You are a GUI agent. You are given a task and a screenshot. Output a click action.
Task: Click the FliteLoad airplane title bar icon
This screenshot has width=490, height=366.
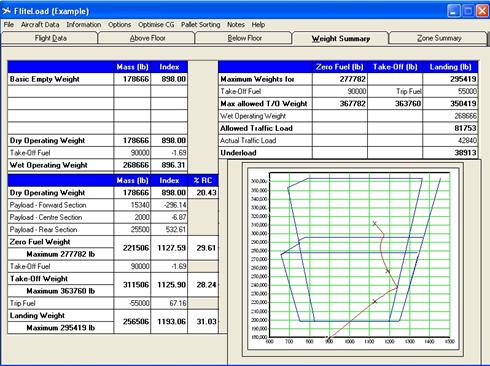click(6, 11)
